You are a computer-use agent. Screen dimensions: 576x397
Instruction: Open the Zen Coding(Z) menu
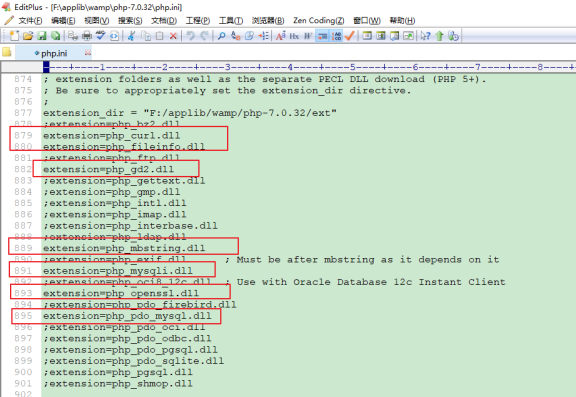(318, 21)
